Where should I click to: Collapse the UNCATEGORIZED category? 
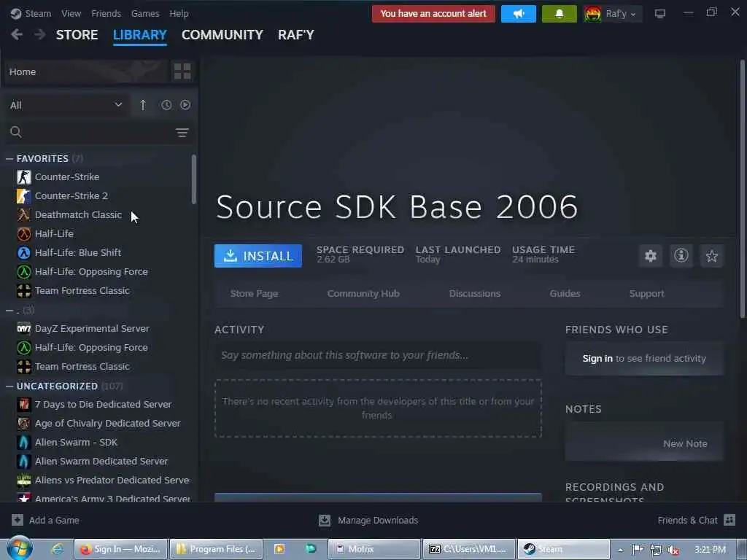[x=9, y=386]
